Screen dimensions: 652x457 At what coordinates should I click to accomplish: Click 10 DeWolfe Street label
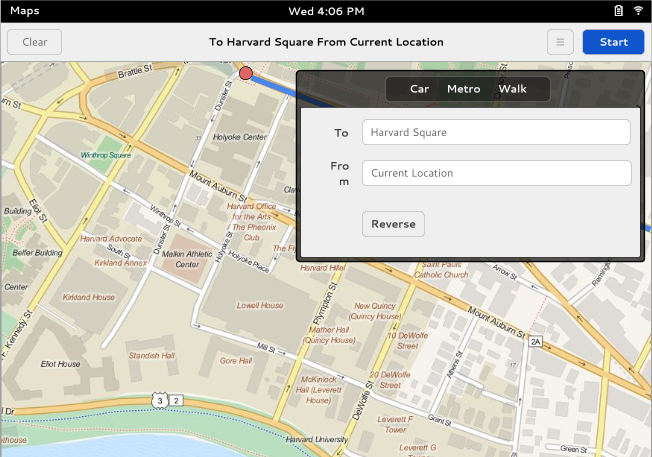coord(408,341)
